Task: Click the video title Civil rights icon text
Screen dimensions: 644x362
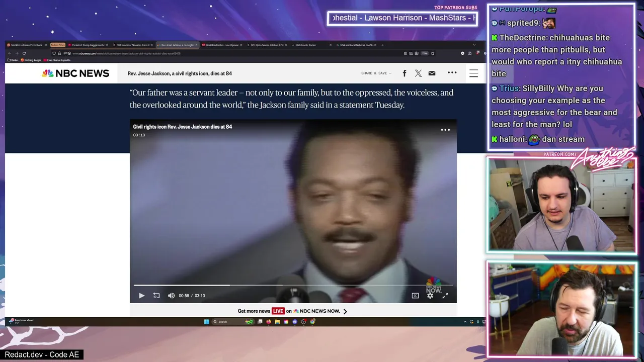Action: [183, 127]
